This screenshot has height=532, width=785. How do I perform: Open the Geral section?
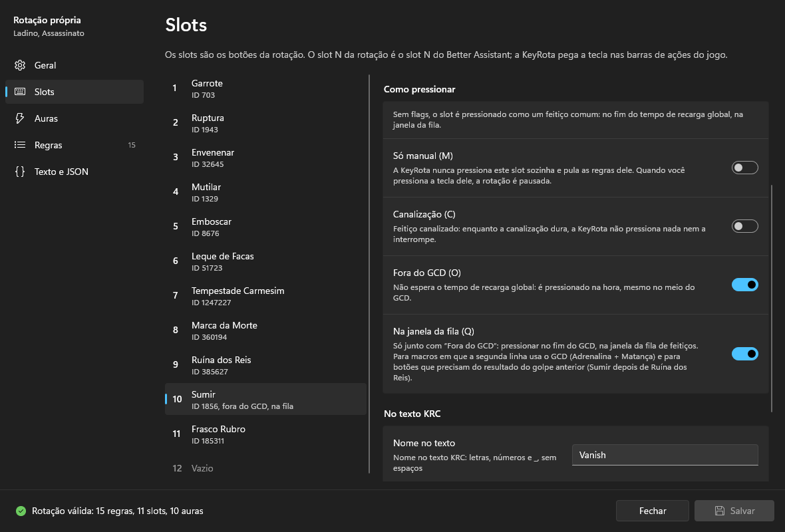click(x=74, y=65)
